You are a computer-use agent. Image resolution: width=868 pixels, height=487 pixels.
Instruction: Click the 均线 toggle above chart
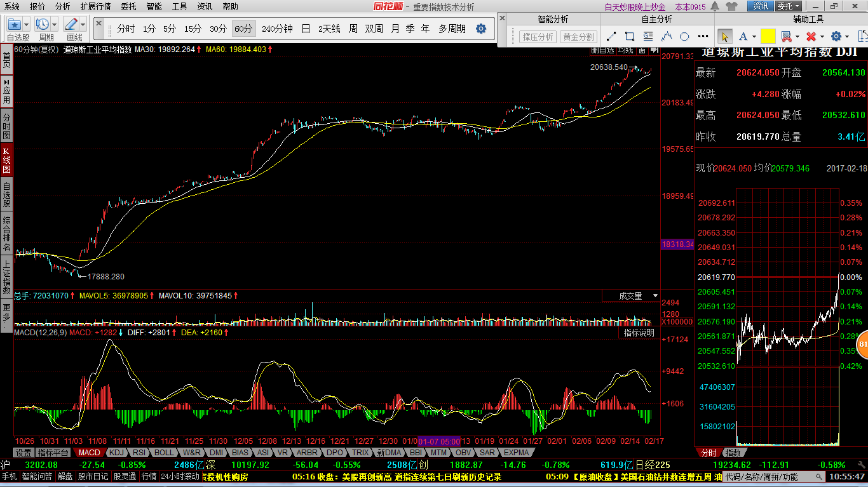pos(625,50)
